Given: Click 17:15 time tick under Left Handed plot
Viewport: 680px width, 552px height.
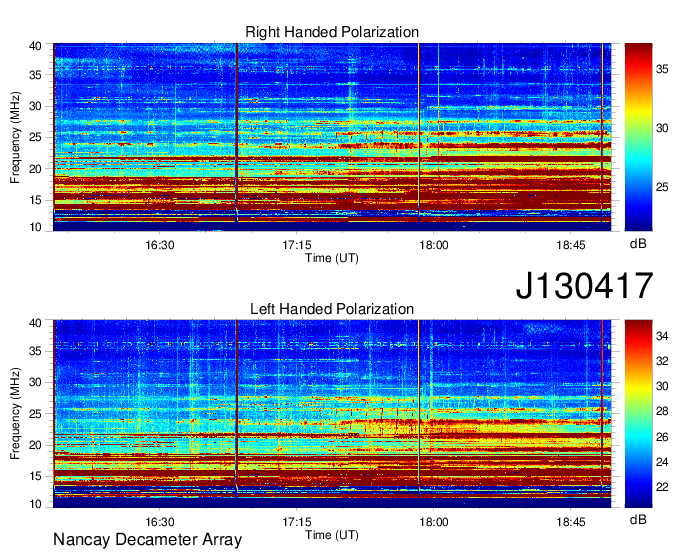Looking at the screenshot, I should 297,522.
